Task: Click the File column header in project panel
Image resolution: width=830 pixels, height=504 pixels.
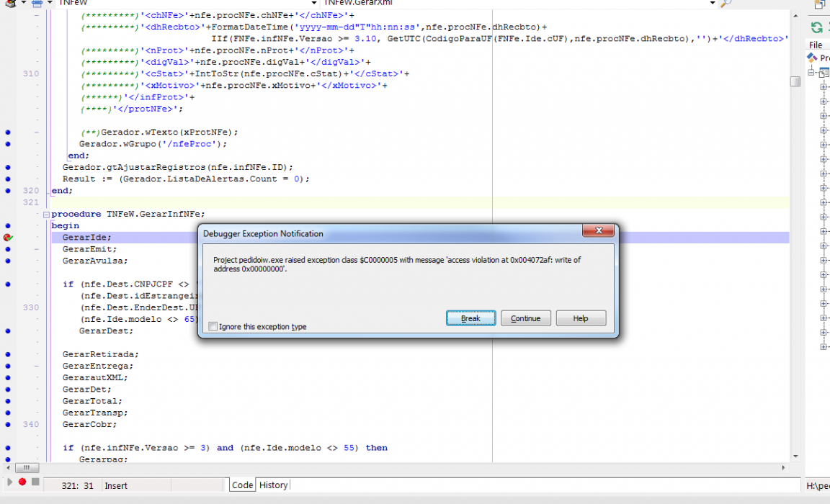Action: 816,45
